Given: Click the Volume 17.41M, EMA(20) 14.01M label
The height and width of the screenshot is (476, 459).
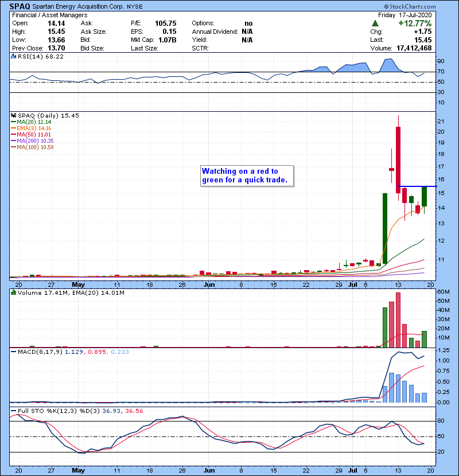Looking at the screenshot, I should pyautogui.click(x=71, y=293).
